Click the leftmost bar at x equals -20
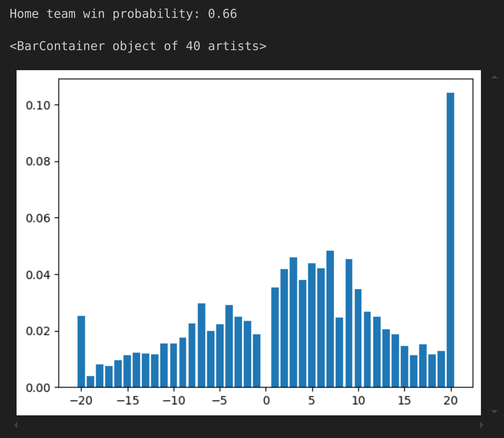The image size is (504, 438). (81, 351)
